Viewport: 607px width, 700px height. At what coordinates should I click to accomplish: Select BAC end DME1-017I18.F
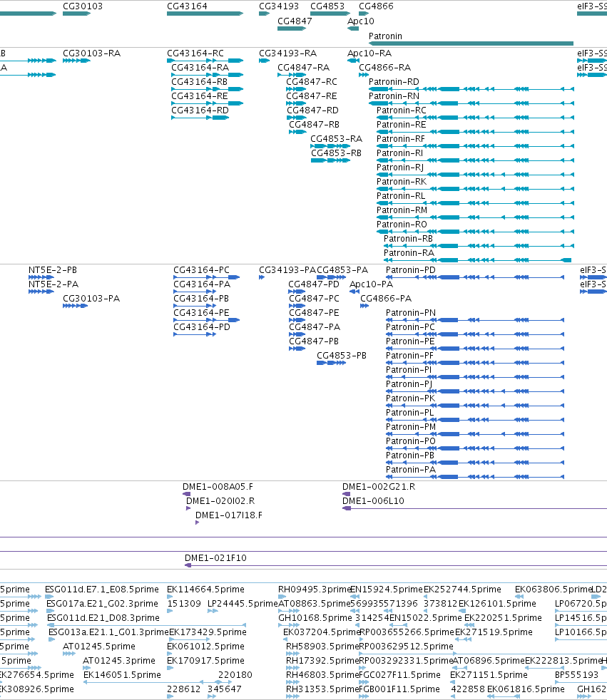pyautogui.click(x=229, y=515)
